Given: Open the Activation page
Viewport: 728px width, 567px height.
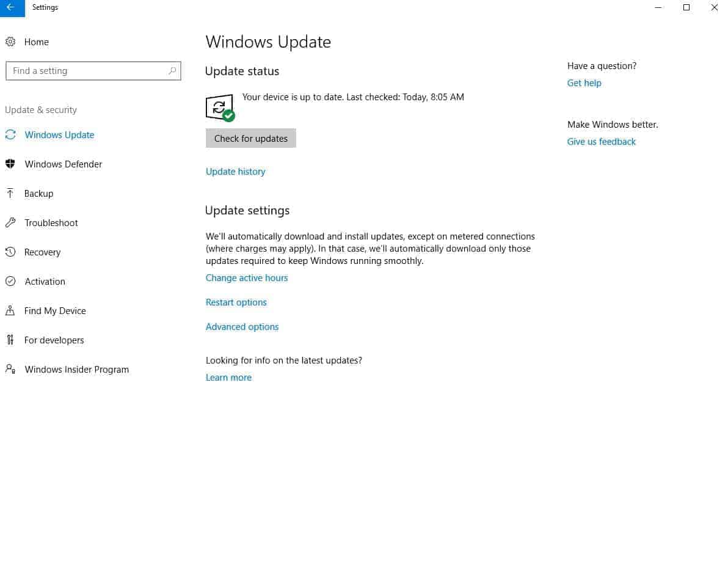Looking at the screenshot, I should coord(45,281).
